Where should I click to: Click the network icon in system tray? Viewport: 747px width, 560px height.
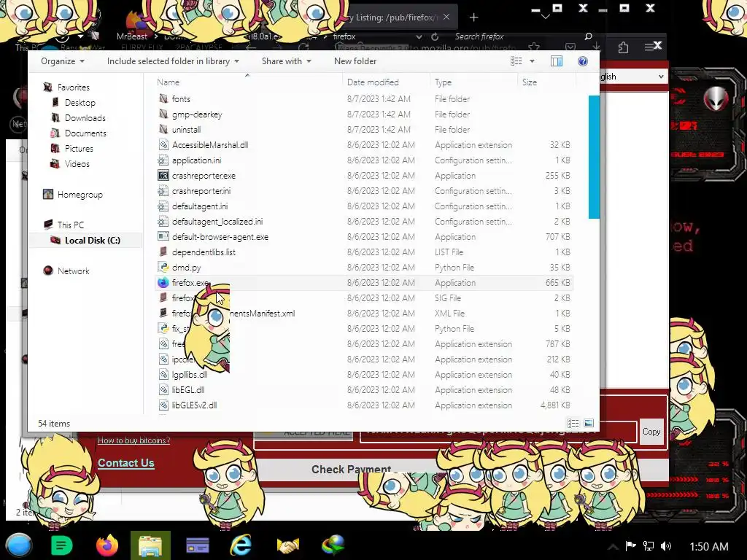649,546
